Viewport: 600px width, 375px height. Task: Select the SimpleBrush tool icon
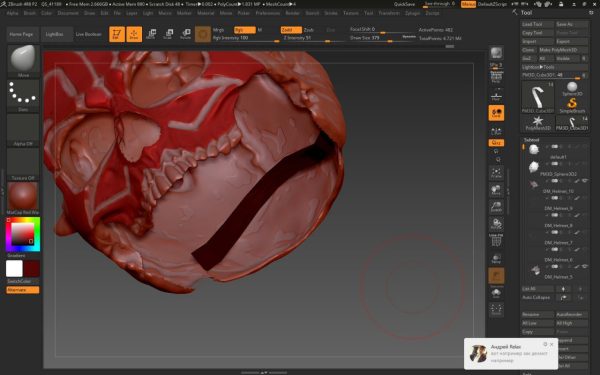[572, 105]
